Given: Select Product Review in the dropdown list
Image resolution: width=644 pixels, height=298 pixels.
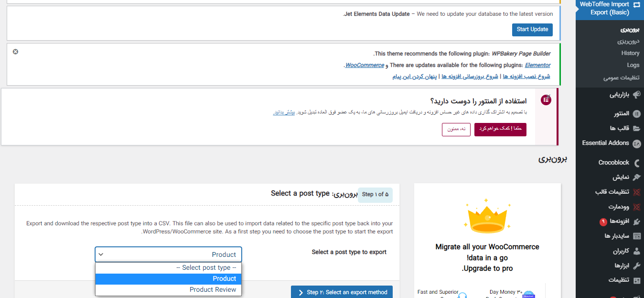Looking at the screenshot, I should (x=169, y=290).
